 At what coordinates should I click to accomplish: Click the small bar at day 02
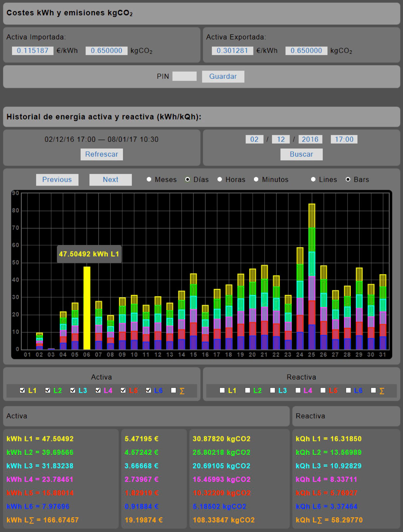39,341
